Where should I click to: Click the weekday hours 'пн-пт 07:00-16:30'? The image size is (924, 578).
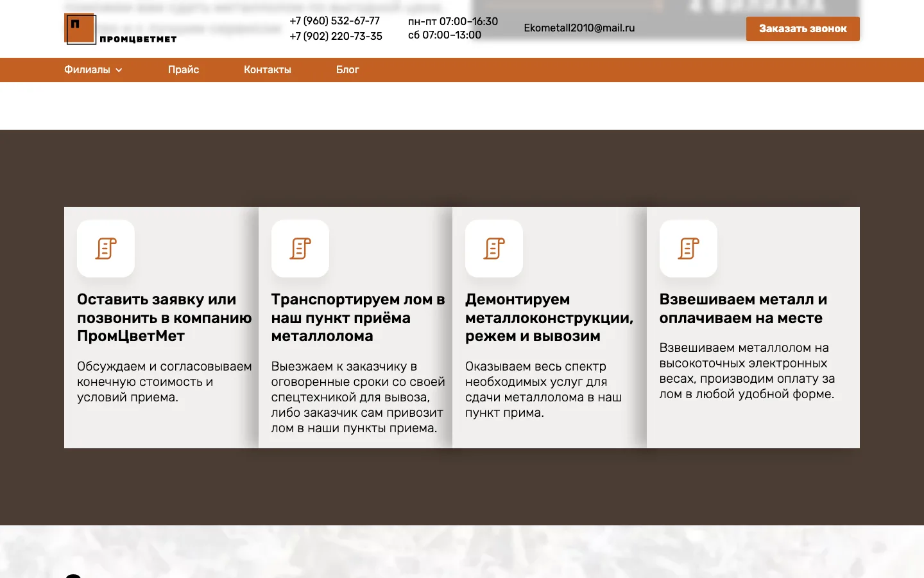click(453, 21)
